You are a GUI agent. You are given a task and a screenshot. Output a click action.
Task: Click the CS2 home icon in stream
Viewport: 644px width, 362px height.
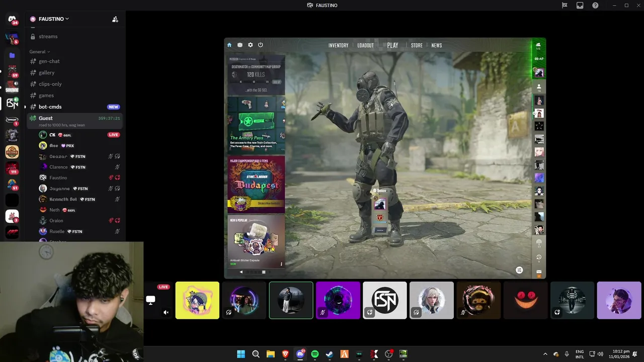click(x=229, y=45)
